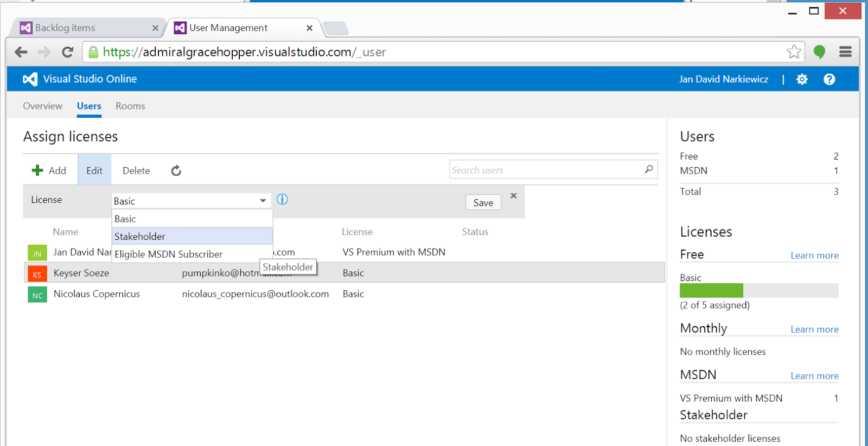Select the Nicolaus Copernicus user row
Viewport: 868px width, 446px height.
[x=344, y=294]
